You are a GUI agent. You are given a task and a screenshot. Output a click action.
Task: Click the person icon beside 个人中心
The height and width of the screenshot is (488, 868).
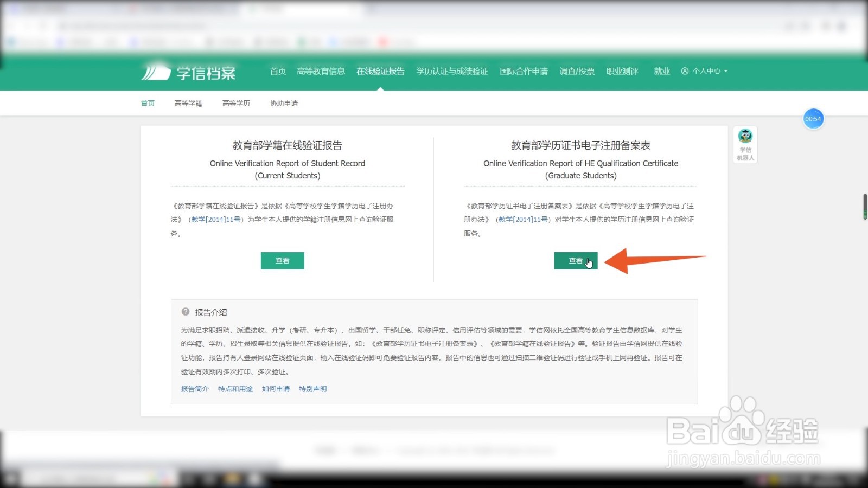685,71
